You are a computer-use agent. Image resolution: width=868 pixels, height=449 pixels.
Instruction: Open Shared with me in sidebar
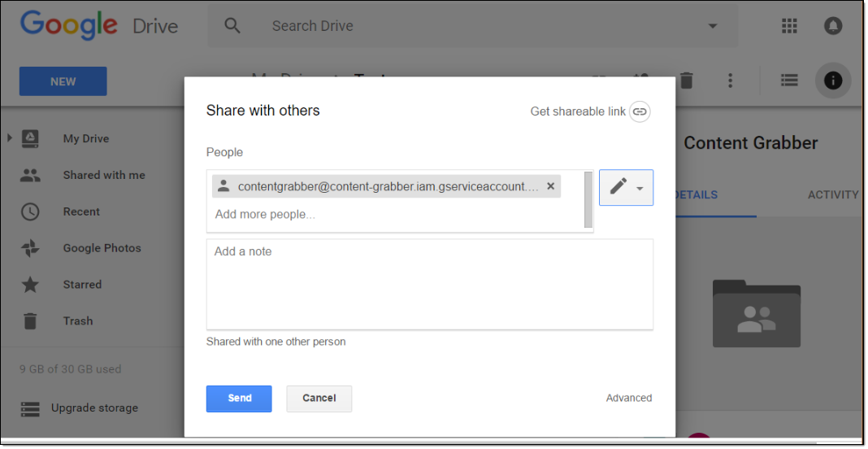tap(104, 175)
